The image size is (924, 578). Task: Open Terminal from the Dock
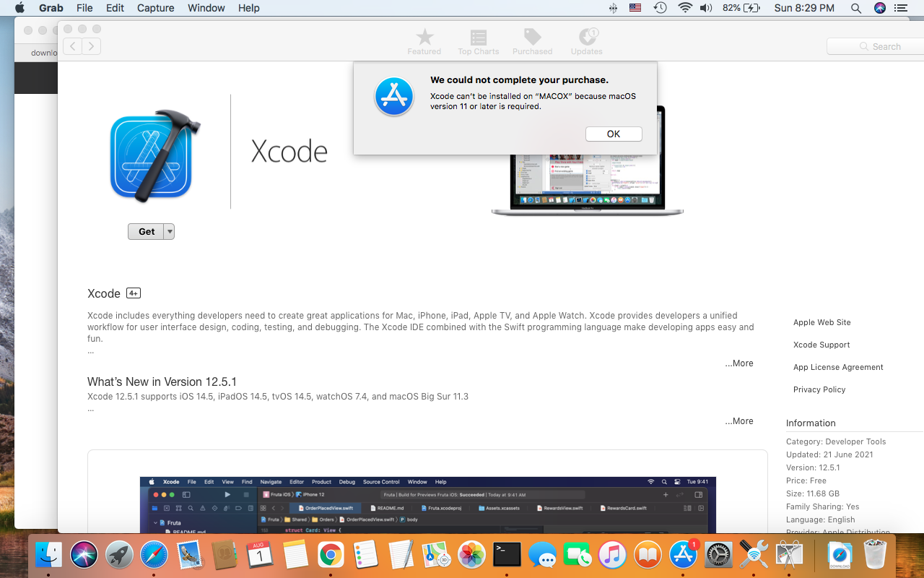tap(507, 555)
